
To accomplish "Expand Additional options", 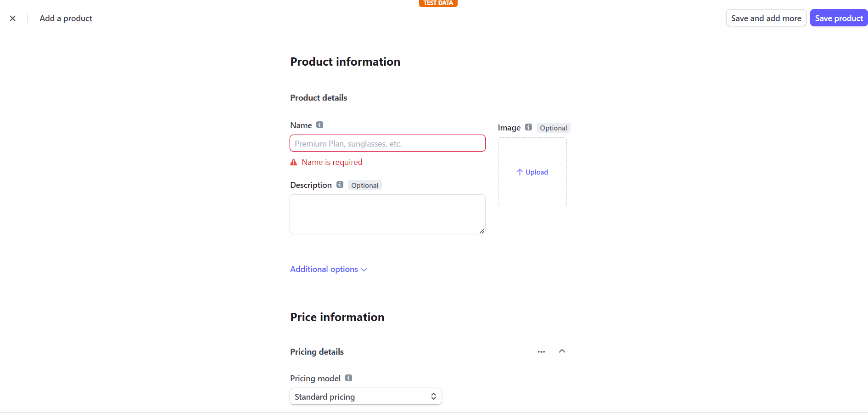I will 329,269.
